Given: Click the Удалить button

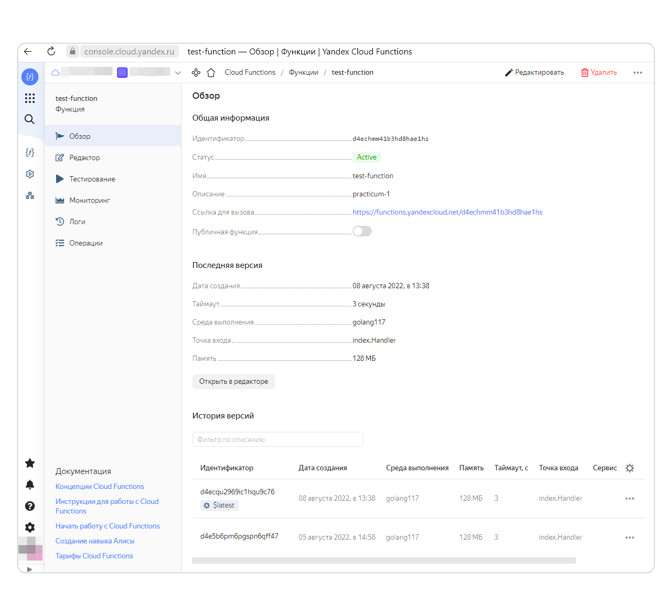Looking at the screenshot, I should click(x=599, y=73).
